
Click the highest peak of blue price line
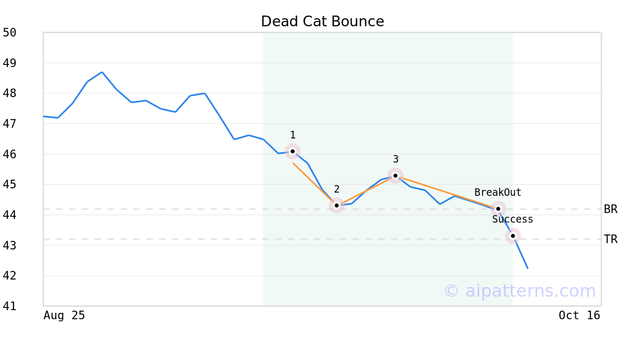point(102,72)
